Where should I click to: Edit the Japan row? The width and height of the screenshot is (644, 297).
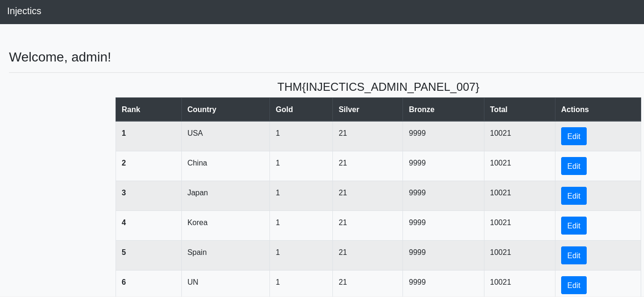(x=573, y=196)
